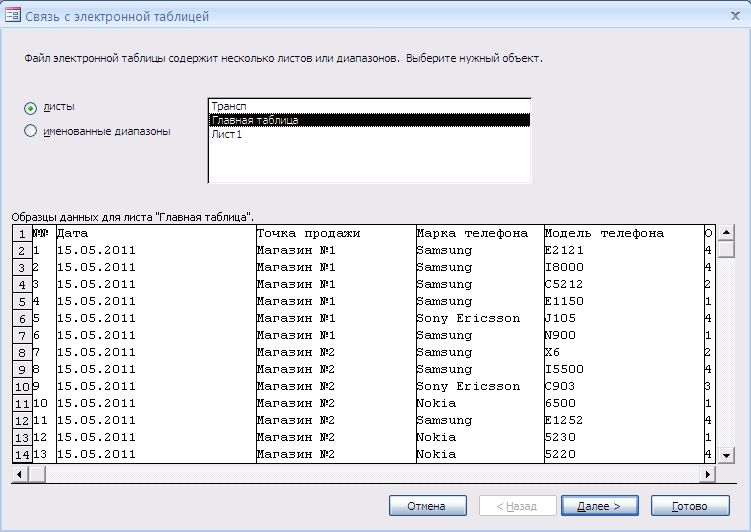This screenshot has width=751, height=532.
Task: Click the horizontal scrollbar thumb
Action: pos(37,475)
